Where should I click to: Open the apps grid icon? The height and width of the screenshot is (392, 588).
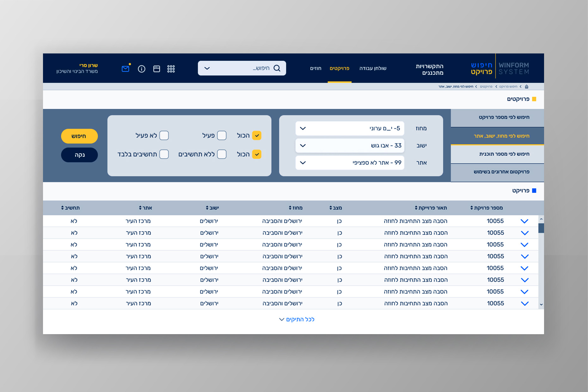coord(171,69)
